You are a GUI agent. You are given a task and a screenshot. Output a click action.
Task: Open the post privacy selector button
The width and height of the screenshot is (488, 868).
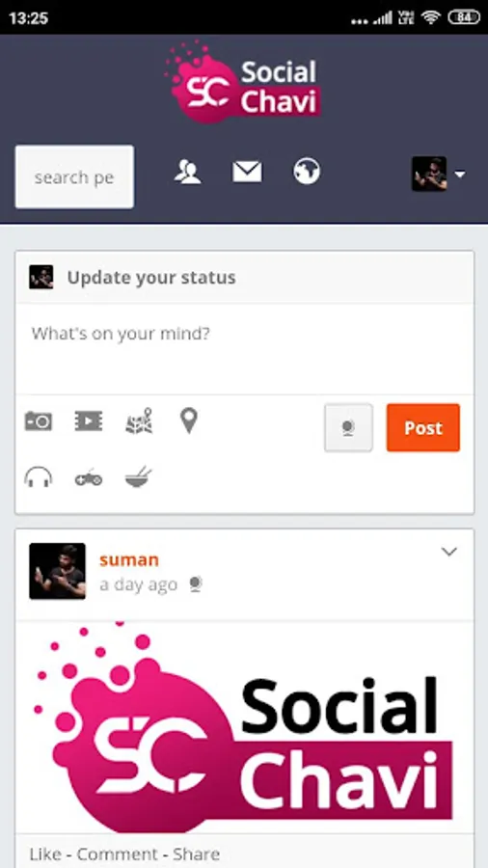click(x=348, y=427)
